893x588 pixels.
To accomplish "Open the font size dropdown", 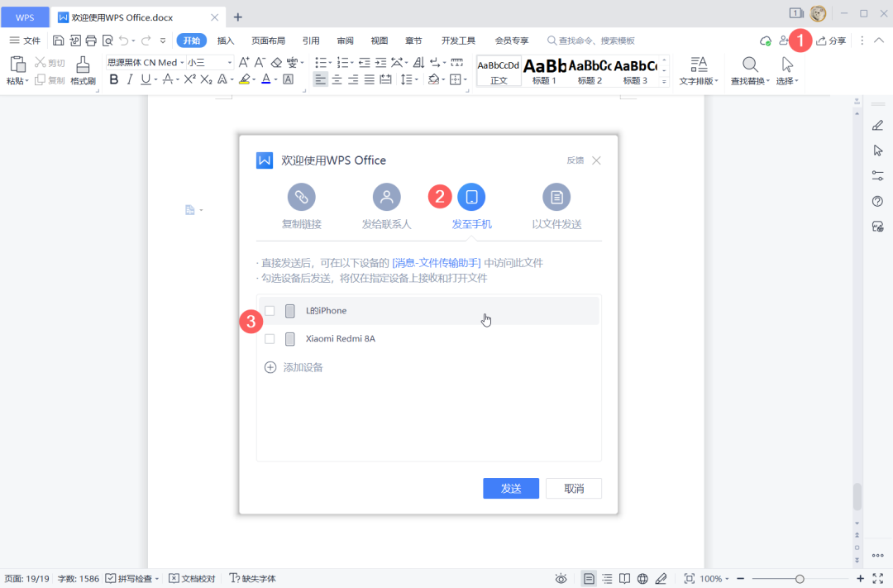I will point(230,63).
